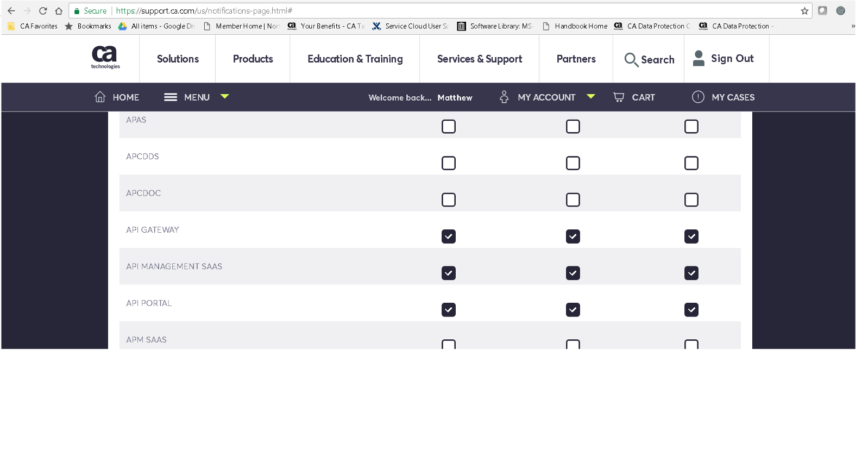Uncheck the first checkbox for API MANAGEMENT SAAS
868x467 pixels.
point(449,273)
